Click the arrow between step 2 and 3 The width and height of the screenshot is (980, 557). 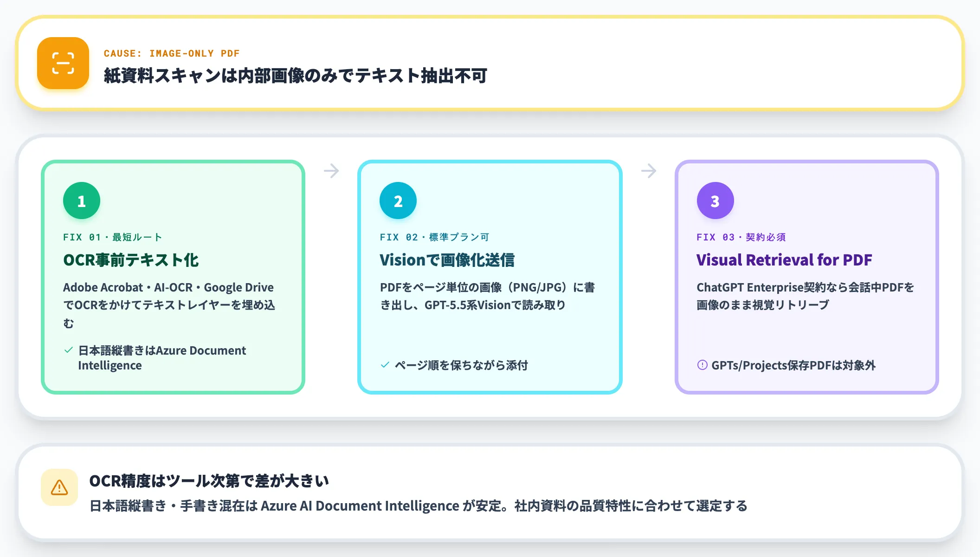click(x=649, y=171)
